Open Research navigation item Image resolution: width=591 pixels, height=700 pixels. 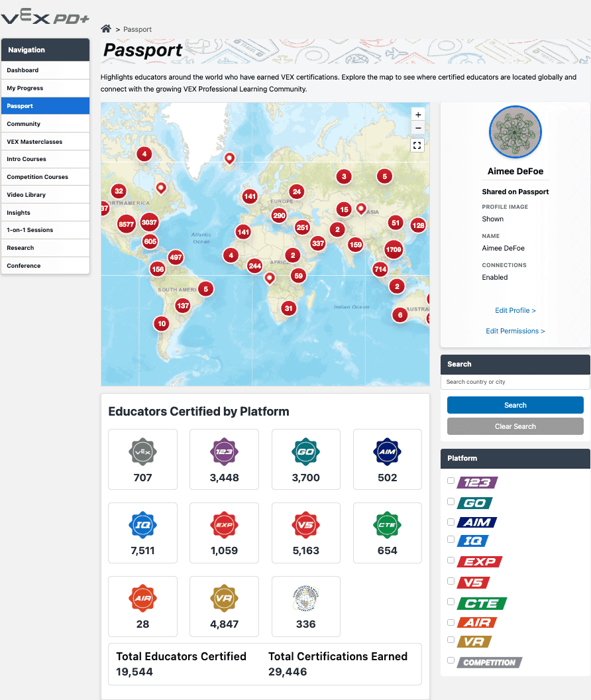coord(45,248)
